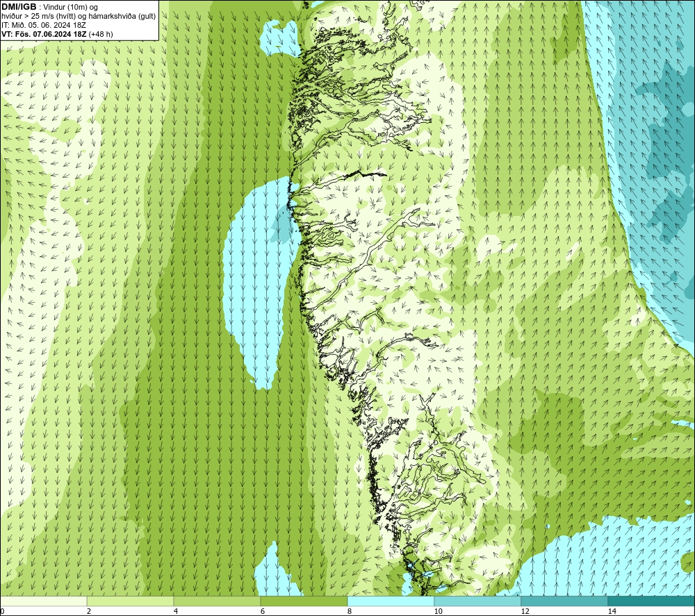Click the 'IT: Mið. 05. 06. 2024 18Z' line

tap(44, 25)
